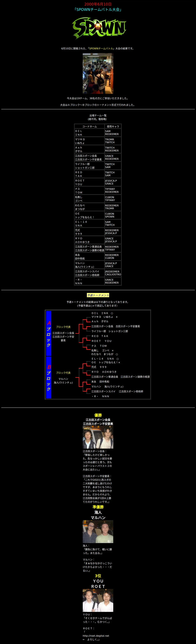196x644 pixels.
Task: Click the yellow 優勝 heading
Action: 98,415
